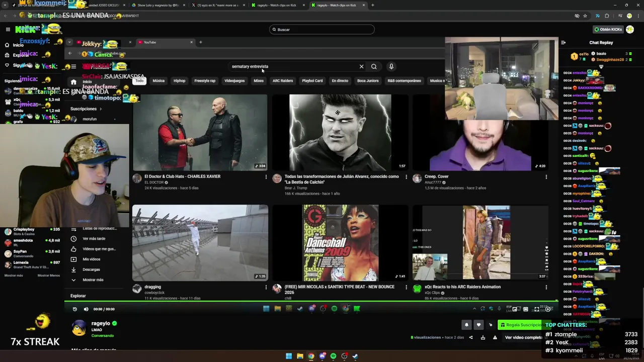Open options menu for MIR NICOLAS beat video
The image size is (644, 362).
pyautogui.click(x=406, y=287)
